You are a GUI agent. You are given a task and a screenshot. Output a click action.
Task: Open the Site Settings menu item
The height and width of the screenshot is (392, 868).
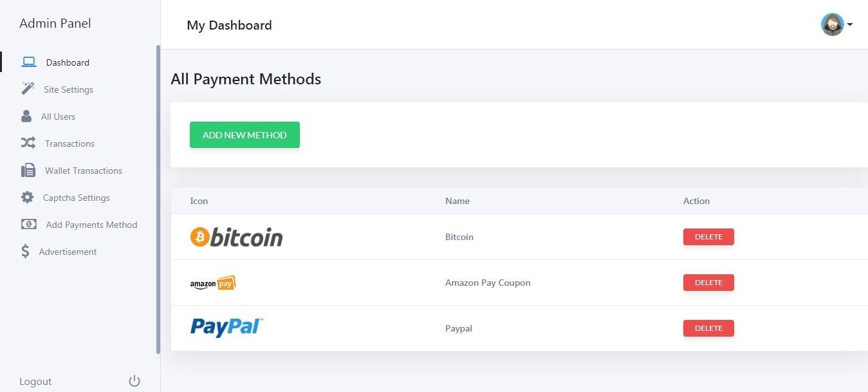coord(68,89)
